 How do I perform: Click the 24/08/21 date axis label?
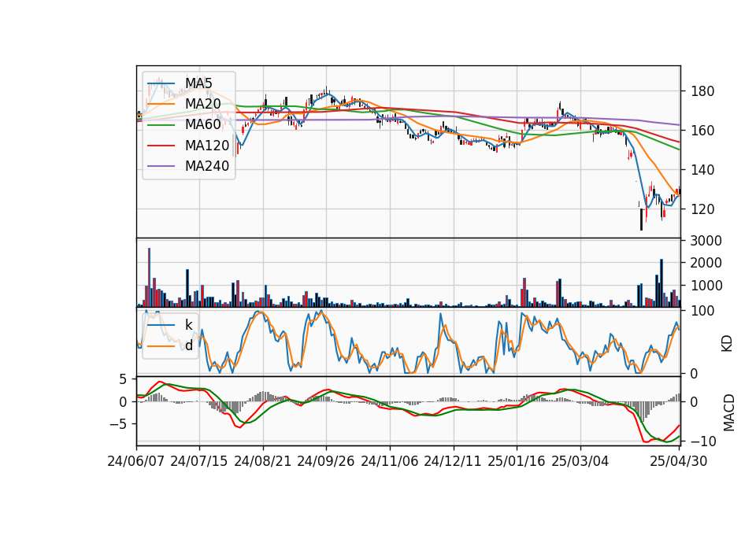(263, 461)
